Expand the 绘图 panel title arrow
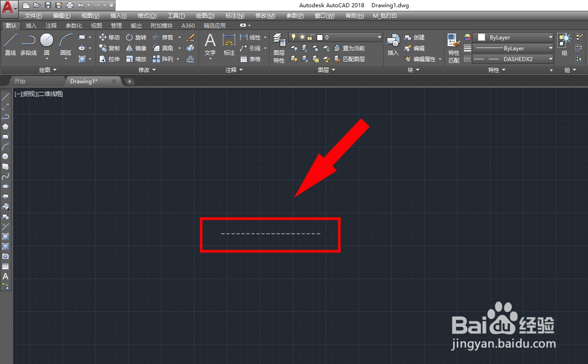588x364 pixels. tap(55, 70)
